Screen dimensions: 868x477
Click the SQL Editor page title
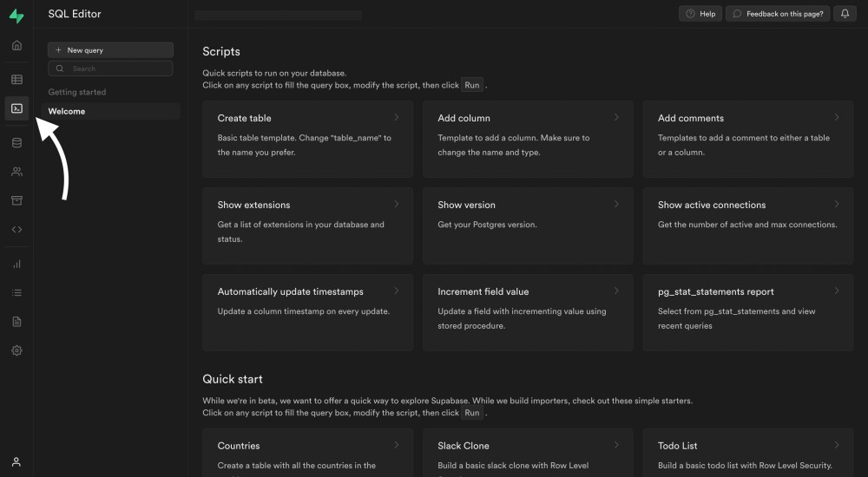[75, 14]
